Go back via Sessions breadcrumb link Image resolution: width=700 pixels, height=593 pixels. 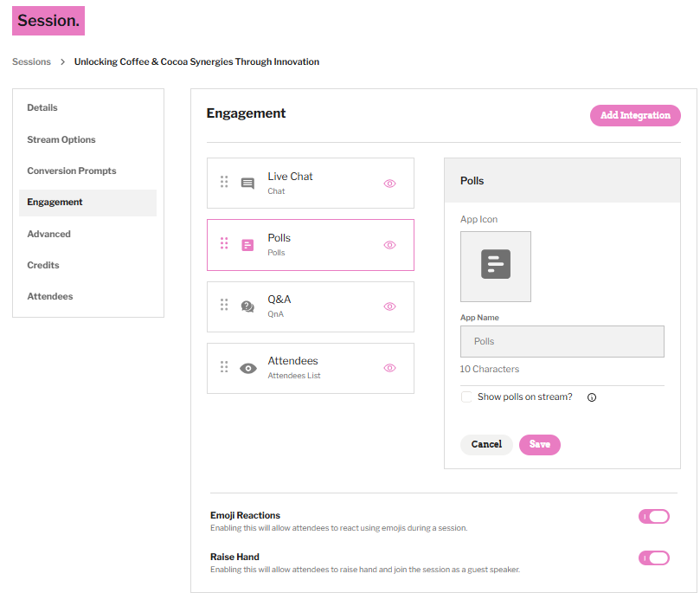[x=31, y=61]
